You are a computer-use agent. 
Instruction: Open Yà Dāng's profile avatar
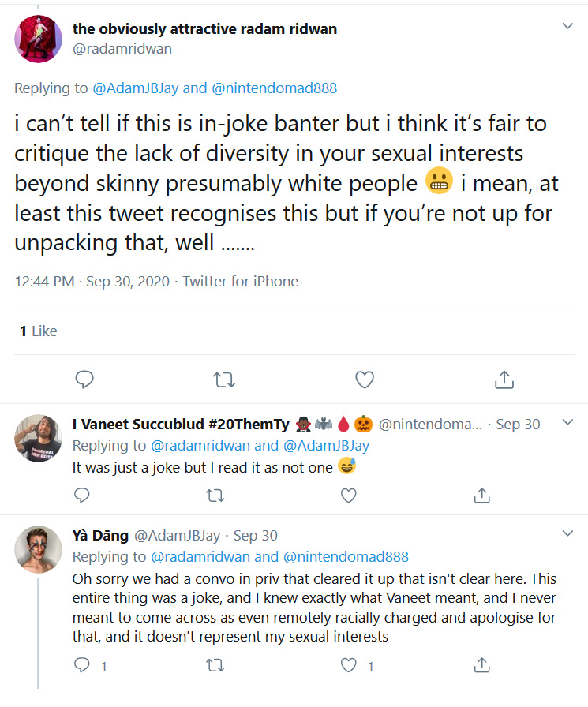point(39,549)
